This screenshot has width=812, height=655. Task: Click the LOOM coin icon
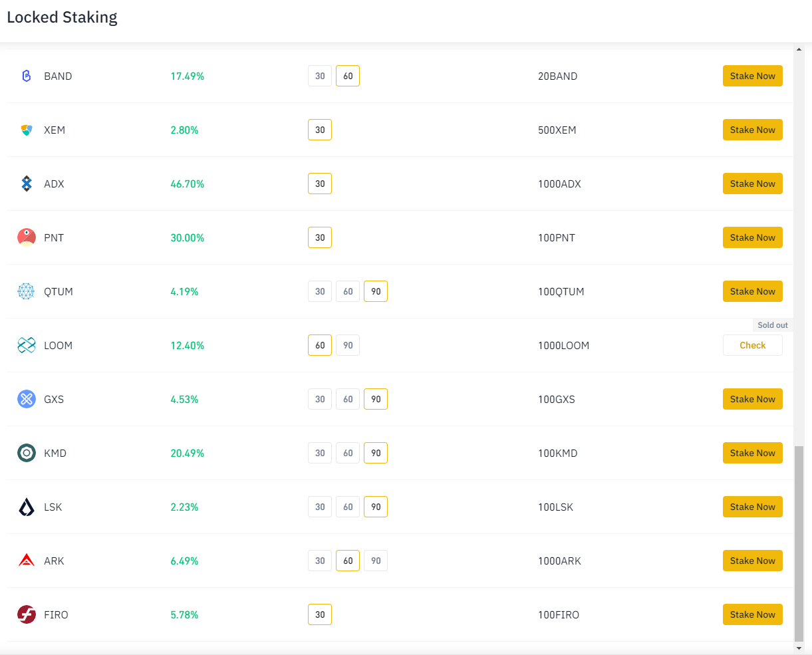tap(27, 345)
